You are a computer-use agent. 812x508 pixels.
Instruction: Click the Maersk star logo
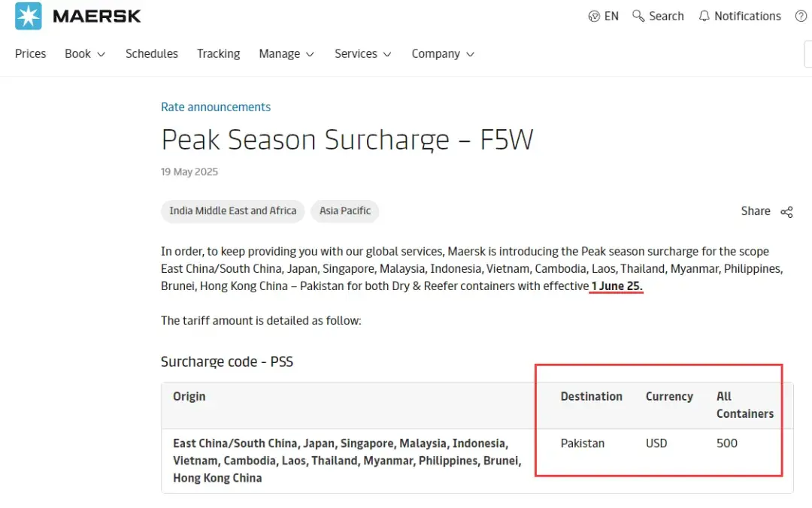point(29,16)
